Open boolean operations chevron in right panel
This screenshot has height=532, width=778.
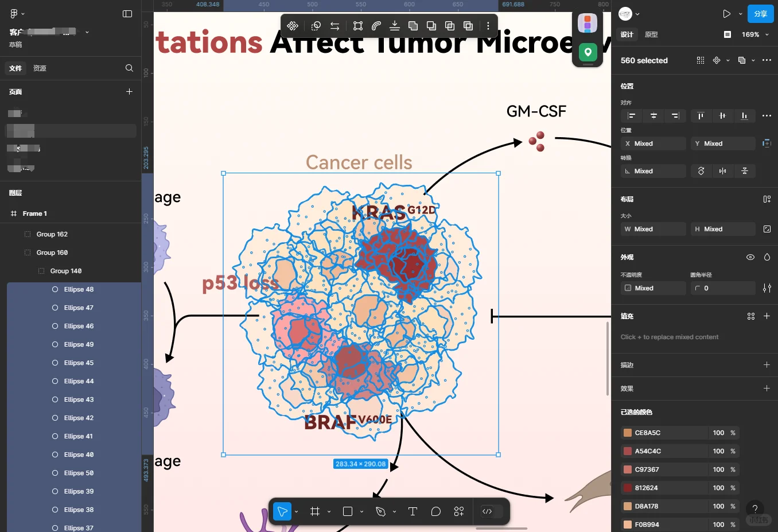tap(753, 60)
